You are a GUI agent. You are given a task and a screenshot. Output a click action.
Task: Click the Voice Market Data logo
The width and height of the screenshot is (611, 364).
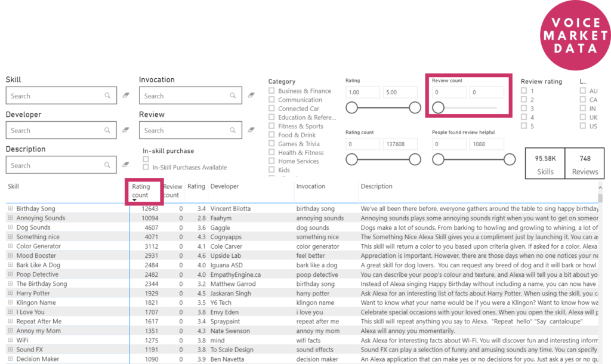click(575, 35)
